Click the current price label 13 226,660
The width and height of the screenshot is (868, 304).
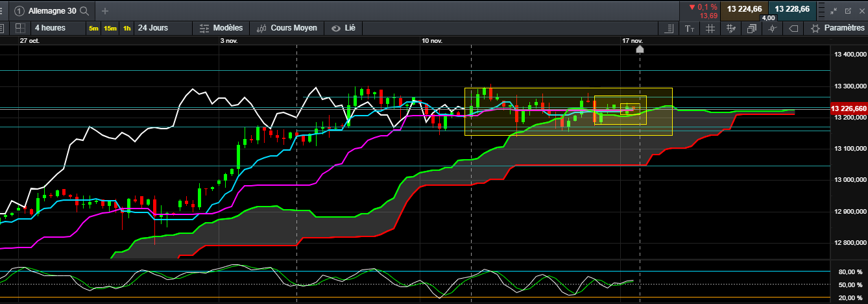pyautogui.click(x=849, y=108)
